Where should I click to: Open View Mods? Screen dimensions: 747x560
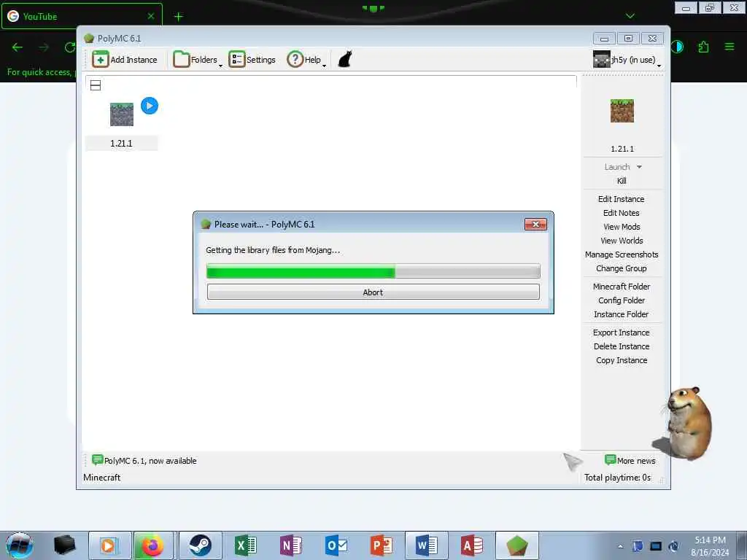pyautogui.click(x=622, y=227)
